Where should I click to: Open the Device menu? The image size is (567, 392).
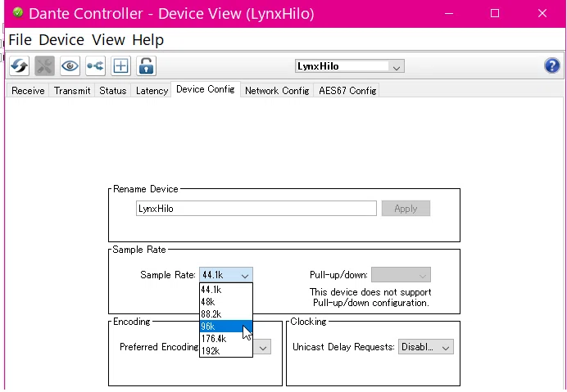tap(61, 40)
